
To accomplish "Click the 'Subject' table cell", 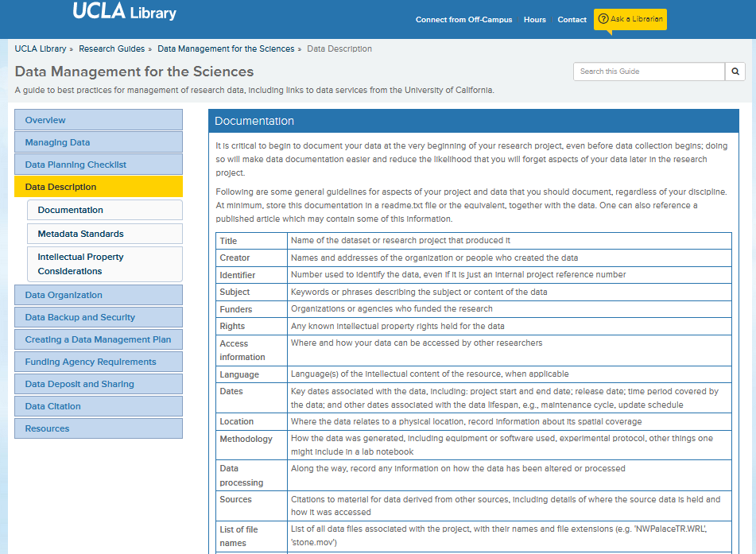I will click(252, 292).
